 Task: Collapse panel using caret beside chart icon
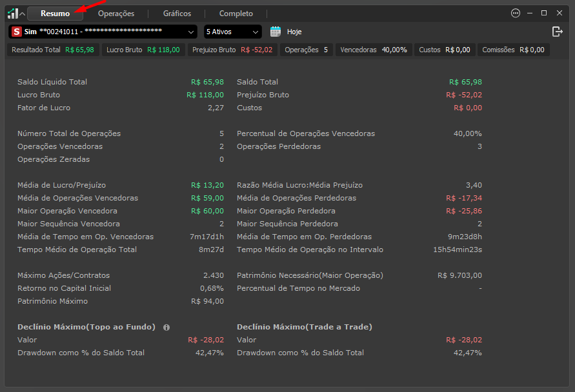tap(23, 14)
